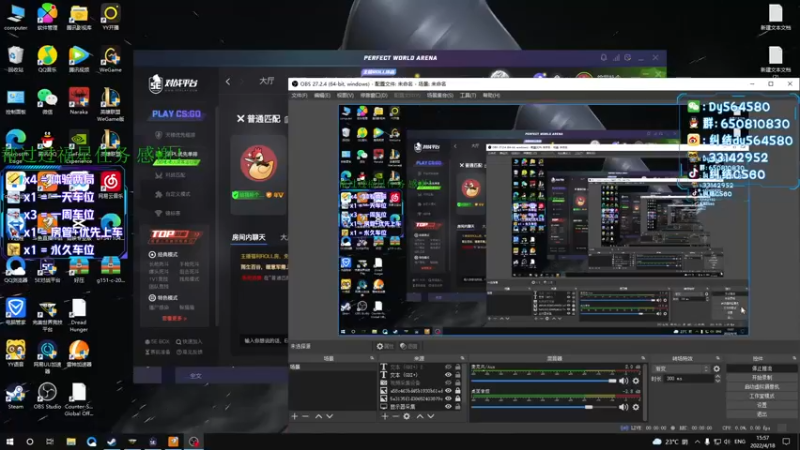Click PLAY CS:GO in Arena sidebar
Viewport: 800px width, 450px height.
(176, 114)
